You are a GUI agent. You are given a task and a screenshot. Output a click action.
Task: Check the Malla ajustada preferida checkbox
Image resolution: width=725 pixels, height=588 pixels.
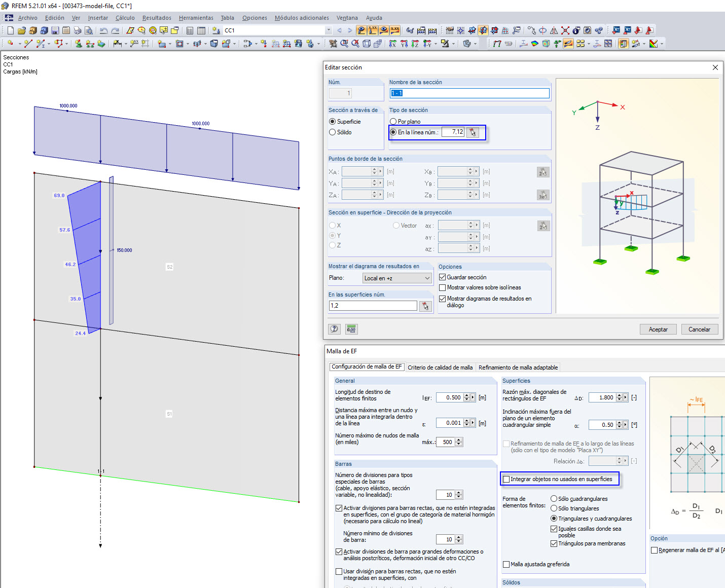[506, 564]
